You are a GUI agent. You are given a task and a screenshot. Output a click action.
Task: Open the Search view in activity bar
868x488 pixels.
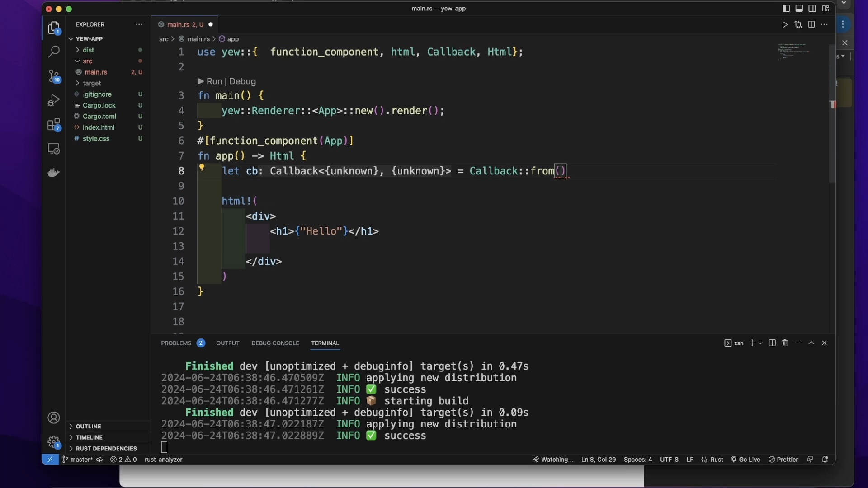pos(54,52)
